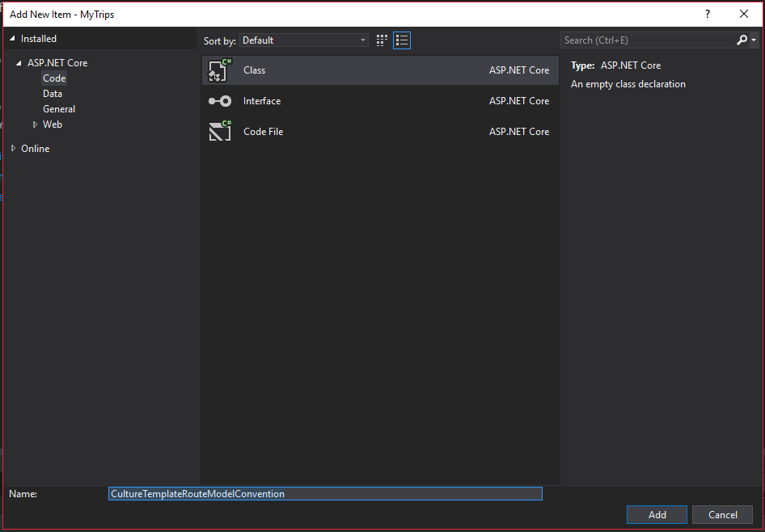Screen dimensions: 765x532
Task: Select the Class template icon
Action: click(x=220, y=70)
